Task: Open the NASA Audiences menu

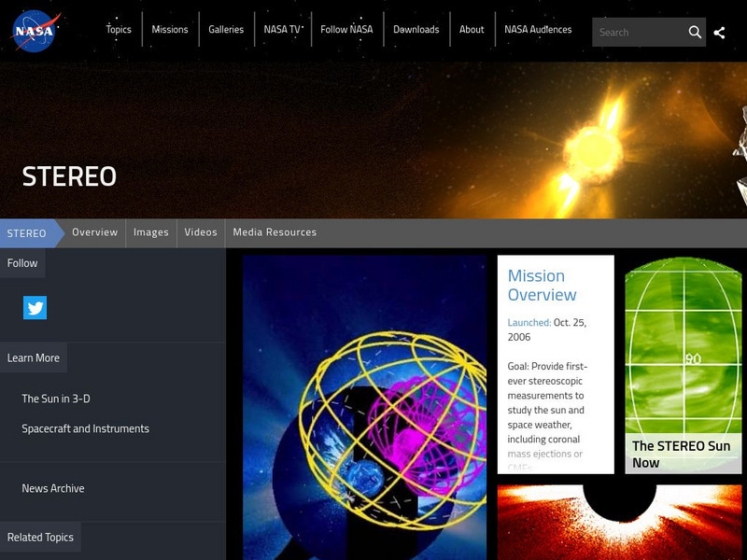Action: (538, 30)
